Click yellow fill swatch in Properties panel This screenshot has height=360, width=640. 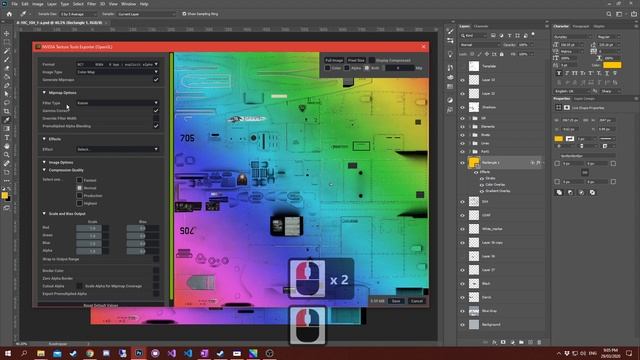[x=559, y=139]
